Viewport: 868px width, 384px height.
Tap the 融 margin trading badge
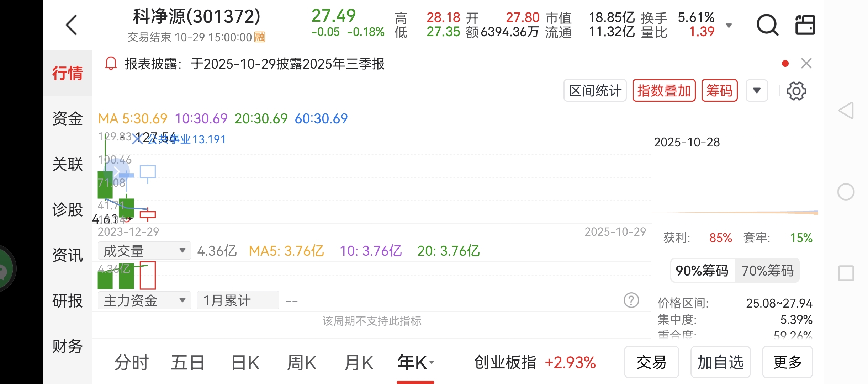pos(260,37)
